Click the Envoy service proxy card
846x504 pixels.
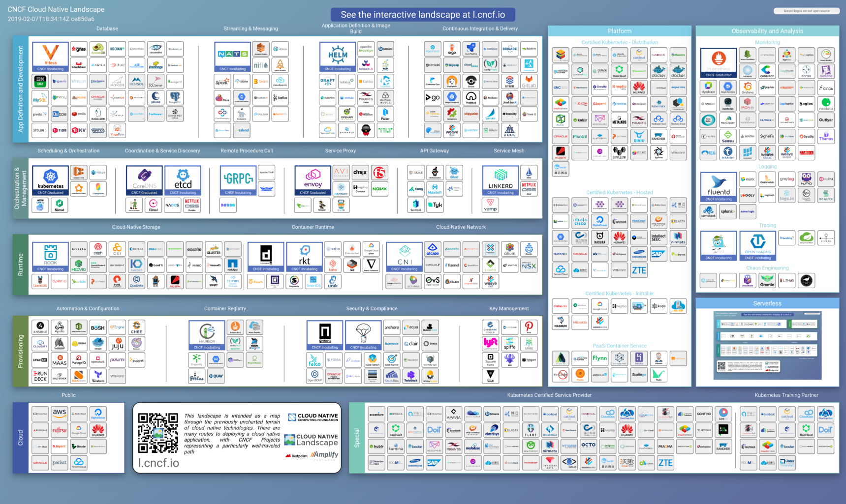point(313,180)
